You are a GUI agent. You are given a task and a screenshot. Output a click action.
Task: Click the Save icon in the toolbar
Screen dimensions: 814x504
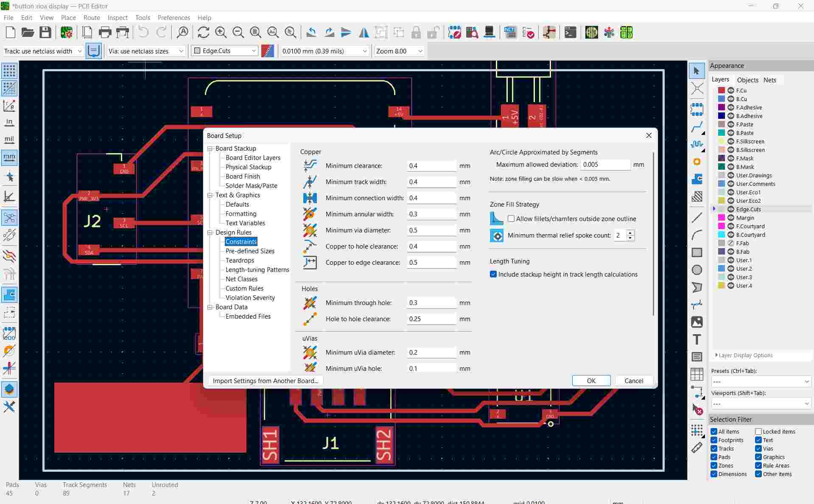click(x=45, y=33)
